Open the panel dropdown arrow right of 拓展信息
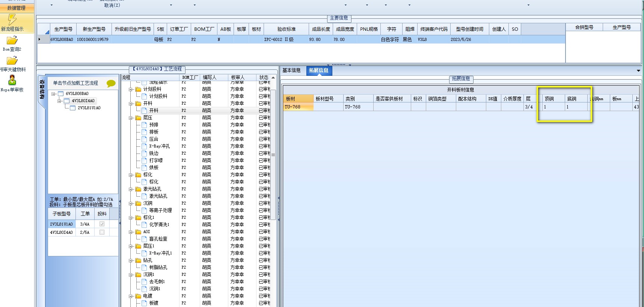644x307 pixels. [x=638, y=71]
